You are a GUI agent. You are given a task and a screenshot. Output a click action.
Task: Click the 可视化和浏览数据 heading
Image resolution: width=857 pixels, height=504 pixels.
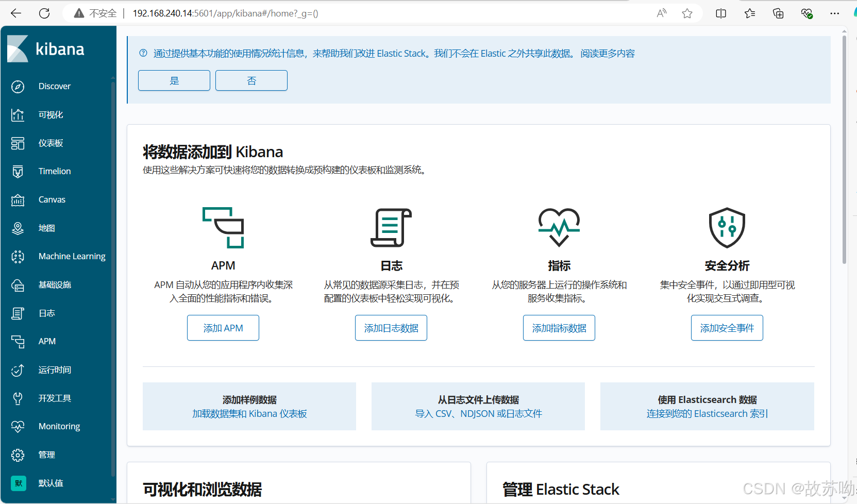pyautogui.click(x=202, y=489)
